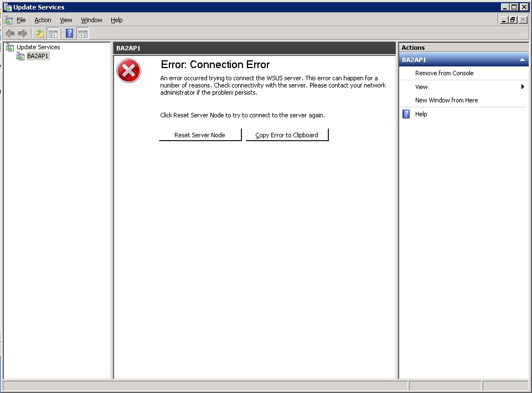The width and height of the screenshot is (532, 393).
Task: Choose Remove from Console action
Action: coord(444,73)
